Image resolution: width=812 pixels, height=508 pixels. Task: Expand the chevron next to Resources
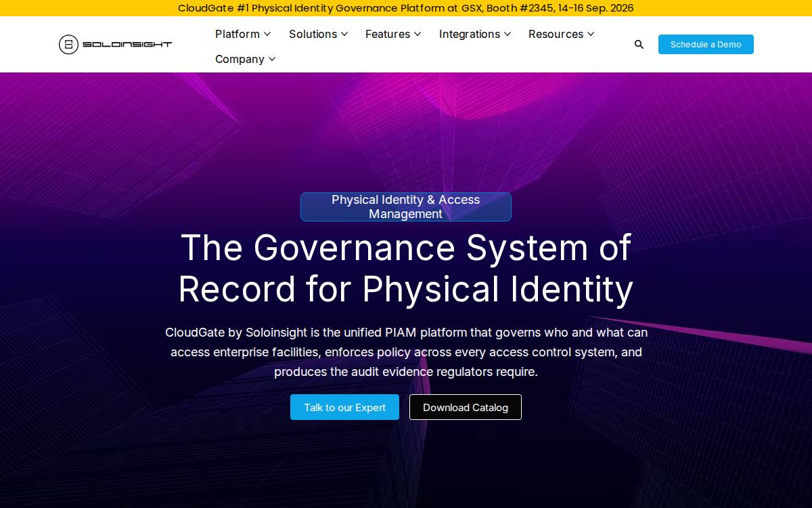[x=591, y=34]
